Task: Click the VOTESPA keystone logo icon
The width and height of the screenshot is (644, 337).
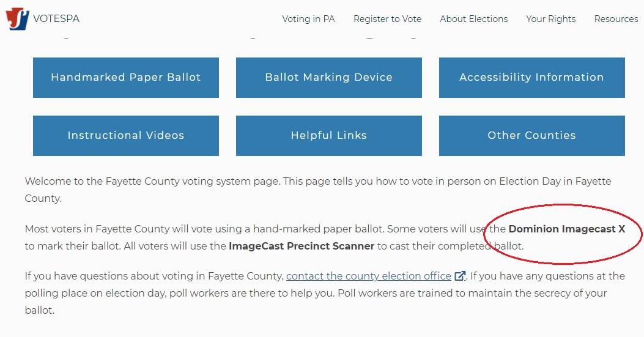Action: [17, 19]
